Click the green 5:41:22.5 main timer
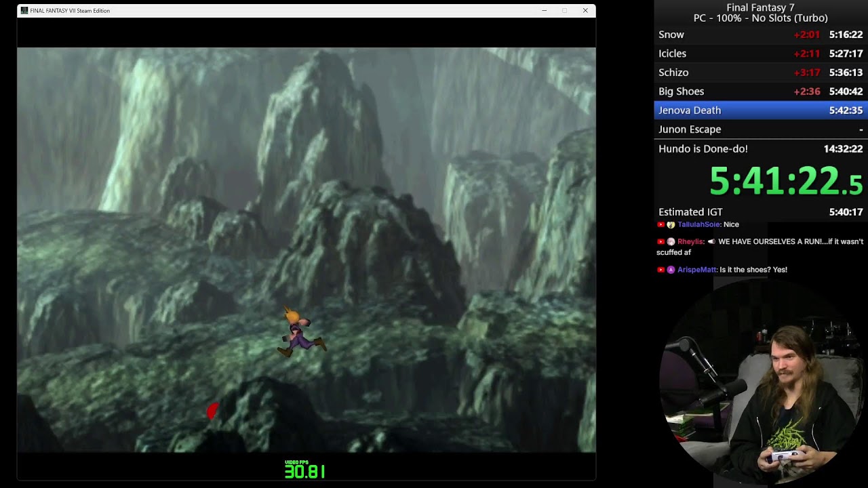The image size is (868, 488). point(786,182)
